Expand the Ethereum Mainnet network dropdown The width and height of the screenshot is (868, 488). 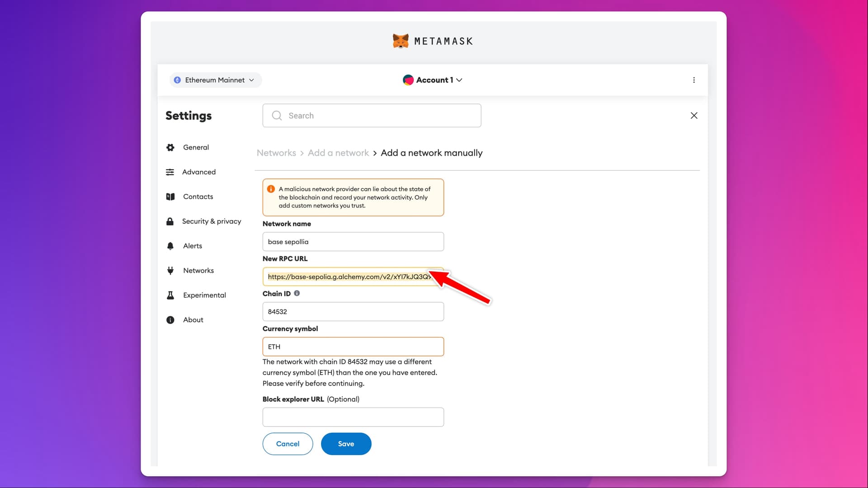click(214, 79)
